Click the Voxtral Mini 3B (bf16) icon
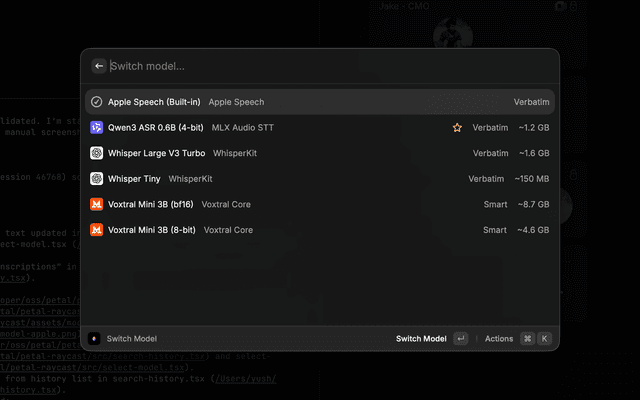This screenshot has width=640, height=400. point(97,204)
